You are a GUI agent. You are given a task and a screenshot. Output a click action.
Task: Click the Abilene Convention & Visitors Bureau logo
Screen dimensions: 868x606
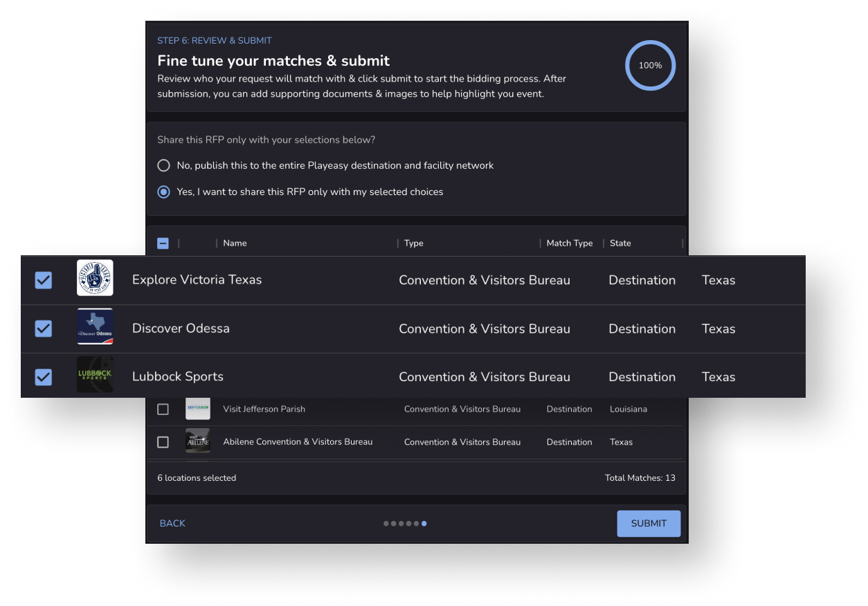(198, 441)
